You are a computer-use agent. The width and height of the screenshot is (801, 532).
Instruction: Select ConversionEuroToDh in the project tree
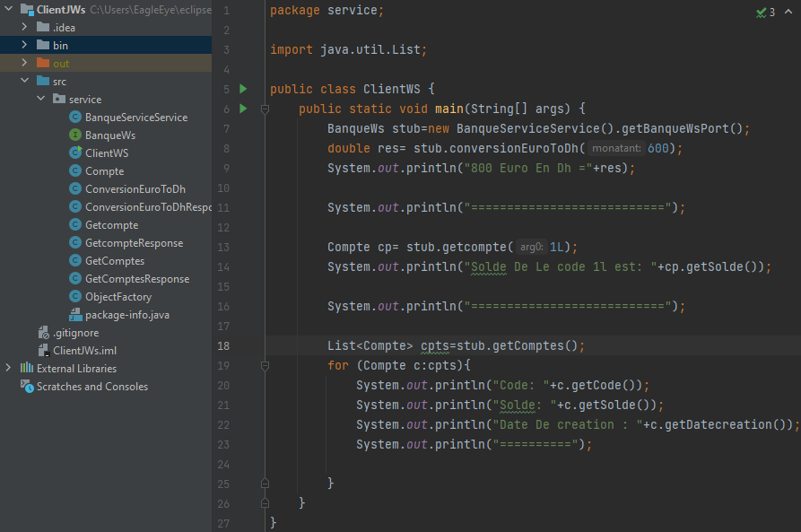point(135,188)
